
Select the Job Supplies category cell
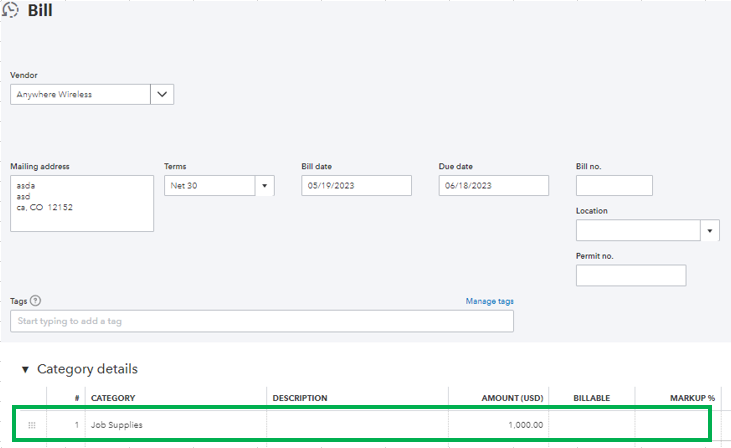click(176, 425)
